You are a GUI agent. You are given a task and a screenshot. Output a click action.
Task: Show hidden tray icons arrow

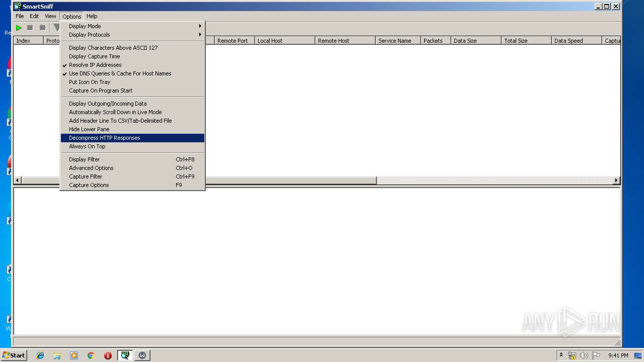pos(561,355)
